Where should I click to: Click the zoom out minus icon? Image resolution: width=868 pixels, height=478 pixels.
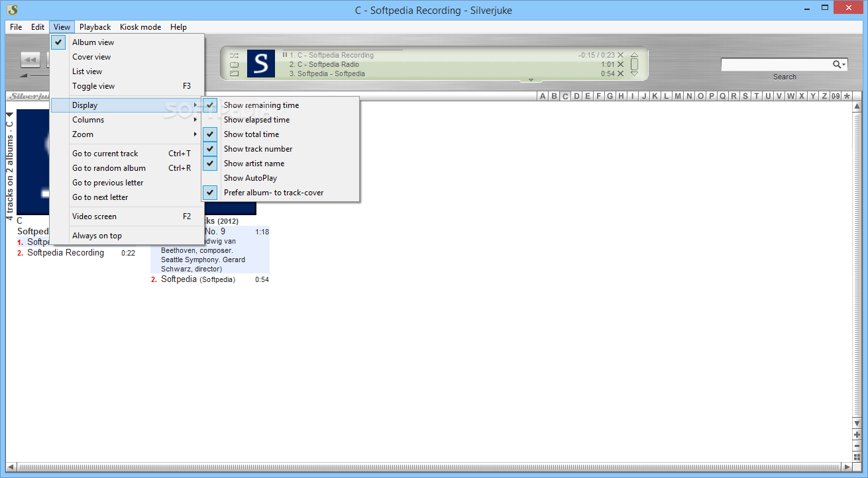coord(857,446)
